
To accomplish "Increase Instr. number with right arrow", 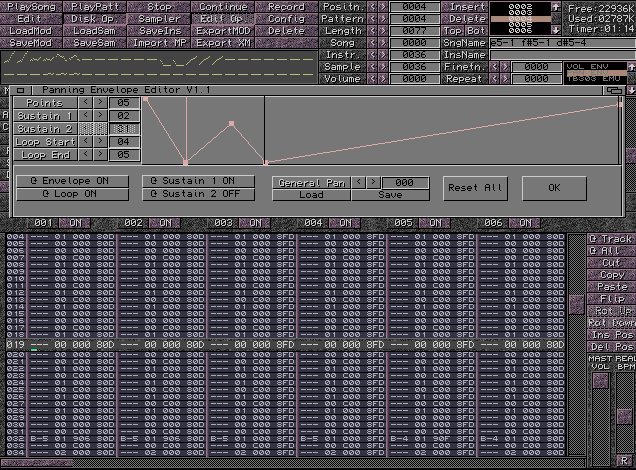I will pyautogui.click(x=382, y=55).
